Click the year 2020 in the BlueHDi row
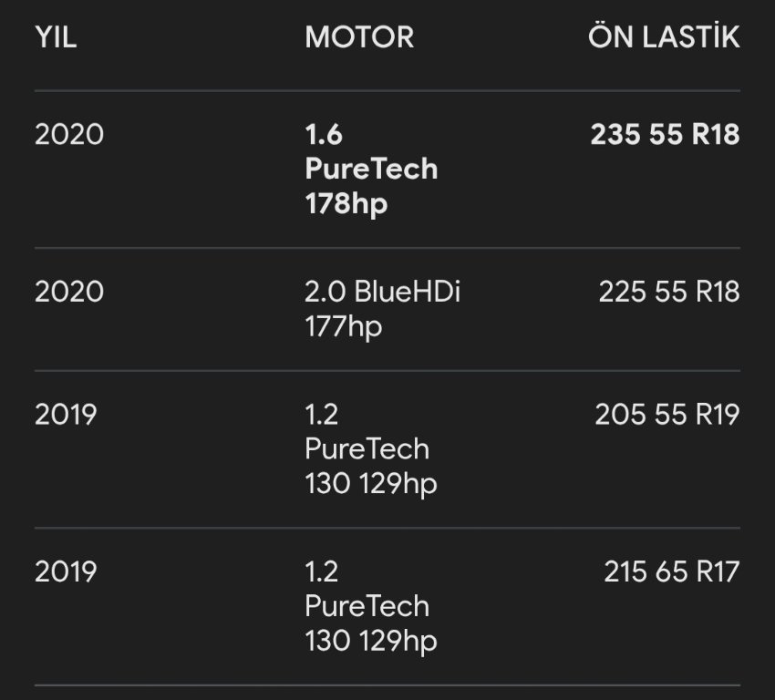775x700 pixels. 69,292
